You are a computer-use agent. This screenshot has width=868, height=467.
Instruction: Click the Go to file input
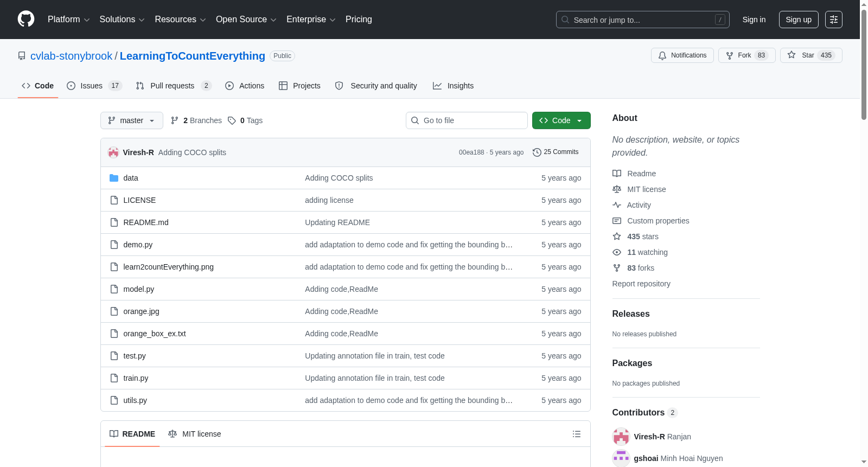point(467,120)
